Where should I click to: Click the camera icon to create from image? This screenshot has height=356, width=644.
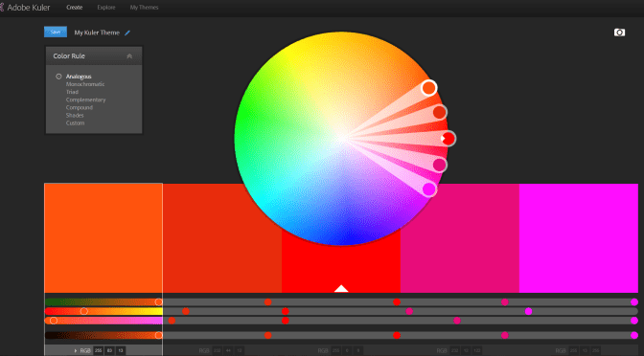click(619, 33)
